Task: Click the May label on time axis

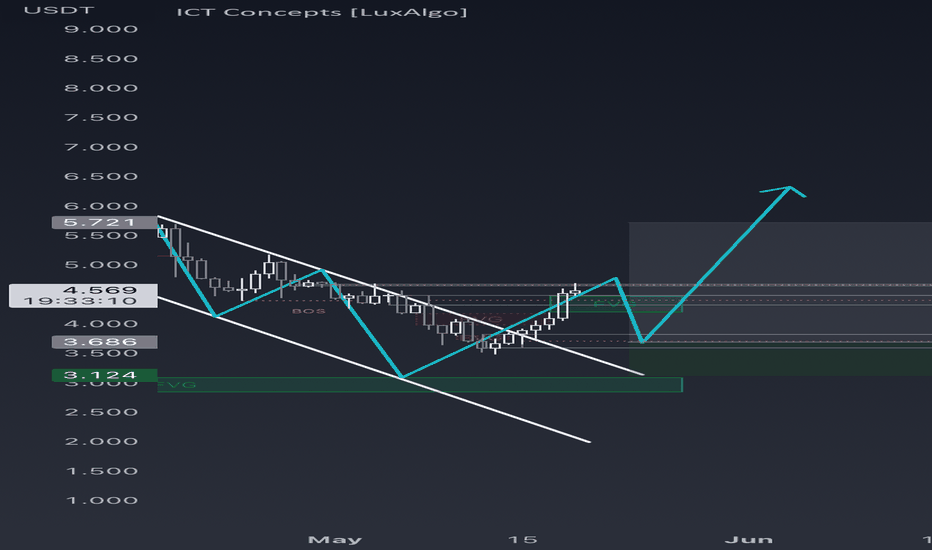Action: [335, 540]
